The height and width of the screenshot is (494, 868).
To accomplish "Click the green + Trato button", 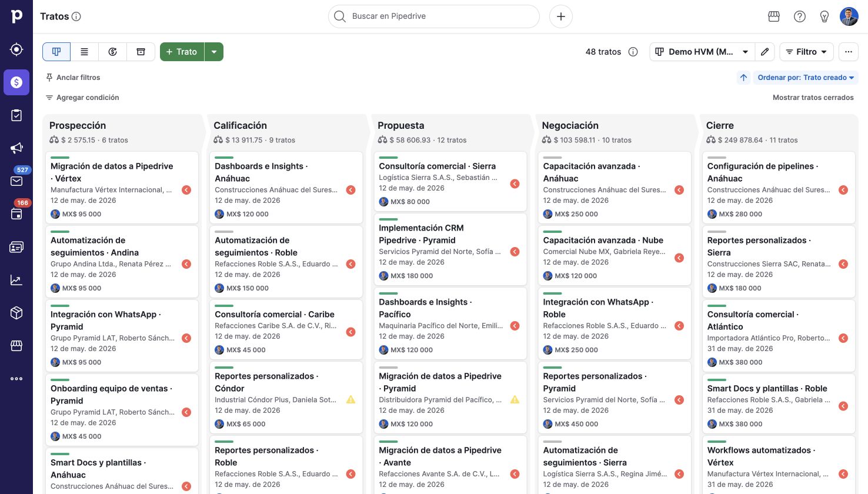I will [182, 52].
